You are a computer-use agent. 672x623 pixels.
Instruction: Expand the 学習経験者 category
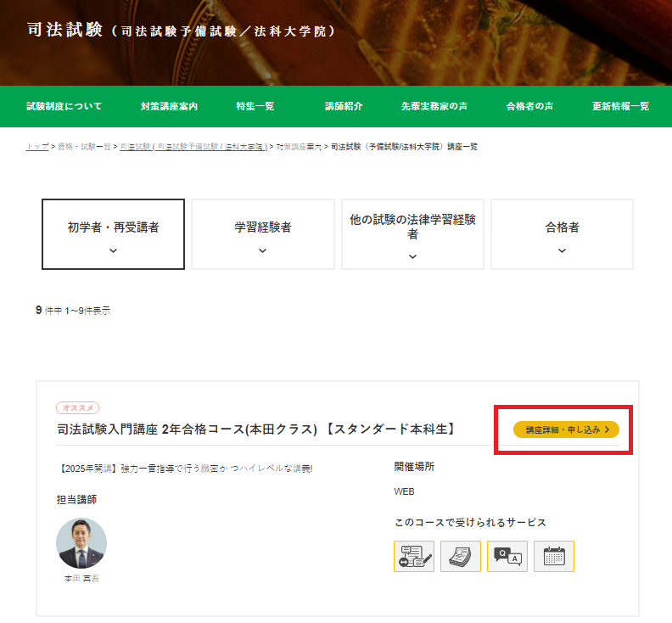[262, 234]
